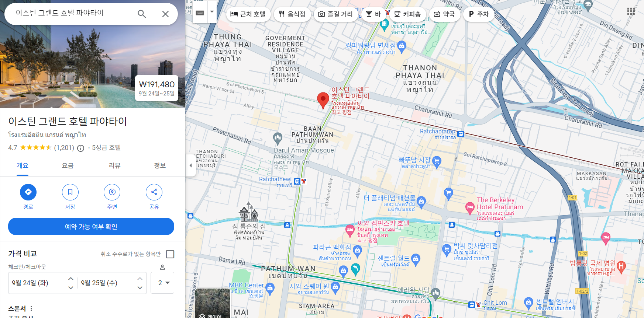The image size is (644, 318).
Task: Switch to the 정보 tab
Action: pos(160,166)
